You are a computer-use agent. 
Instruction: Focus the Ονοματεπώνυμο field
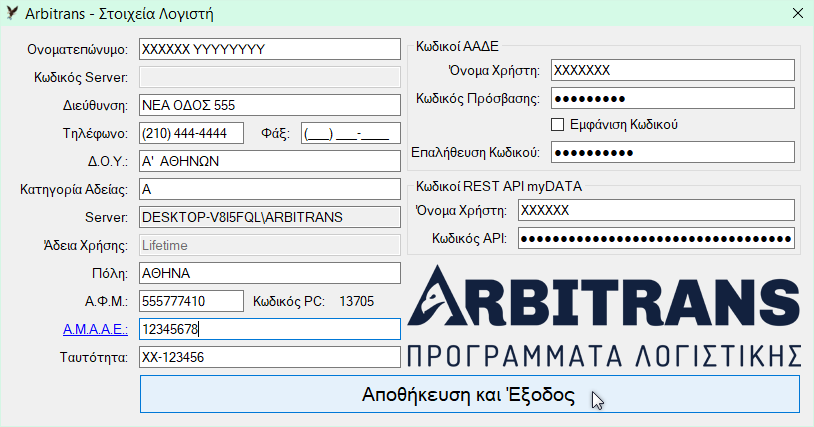pos(269,49)
